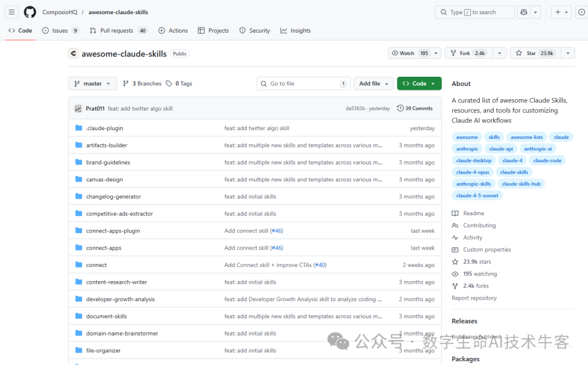Open the Actions tab
This screenshot has height=365, width=588.
point(173,31)
